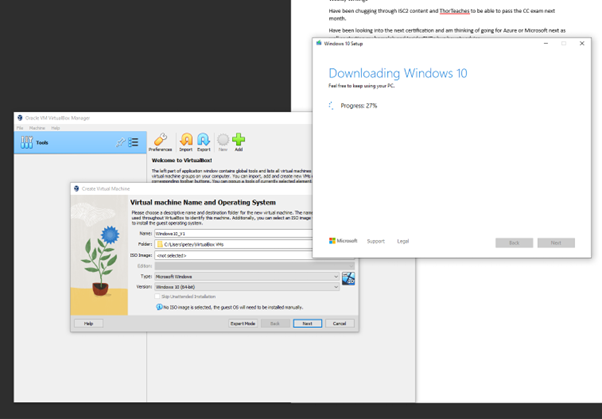Click the Help button in the Create Virtual Machine dialog
The width and height of the screenshot is (602, 419).
[x=89, y=323]
